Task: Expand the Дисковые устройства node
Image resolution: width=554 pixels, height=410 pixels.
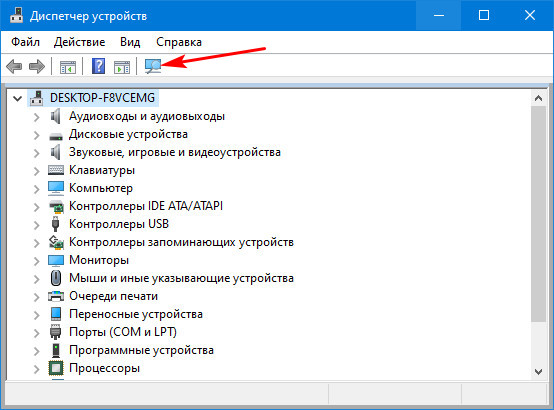Action: pyautogui.click(x=36, y=135)
